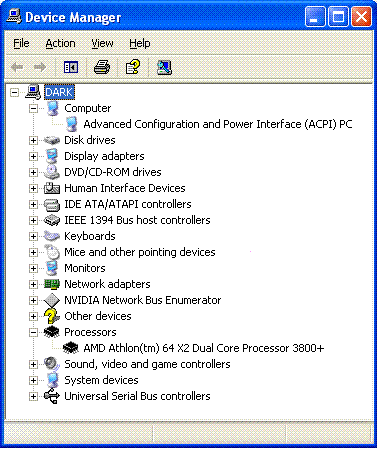377x452 pixels.
Task: Click the Disk drives icon
Action: 52,140
